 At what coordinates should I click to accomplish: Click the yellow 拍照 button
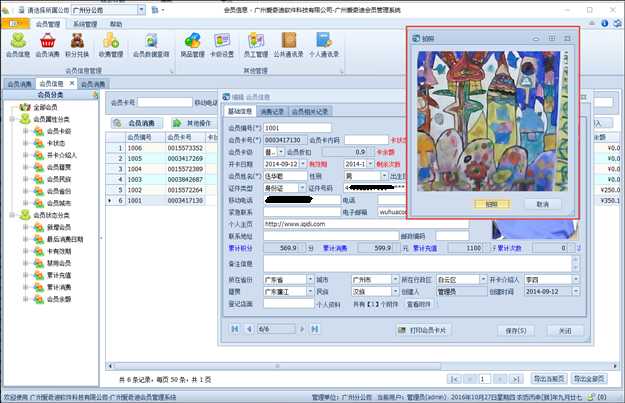coord(492,204)
